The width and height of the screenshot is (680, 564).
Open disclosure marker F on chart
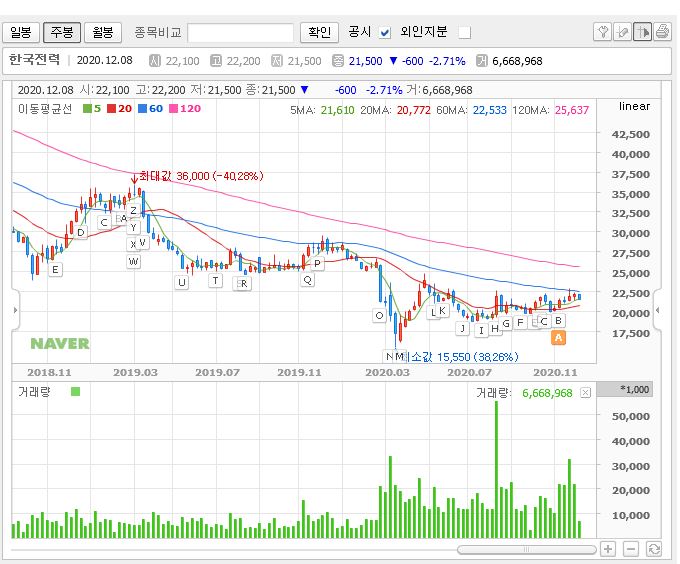pos(520,323)
